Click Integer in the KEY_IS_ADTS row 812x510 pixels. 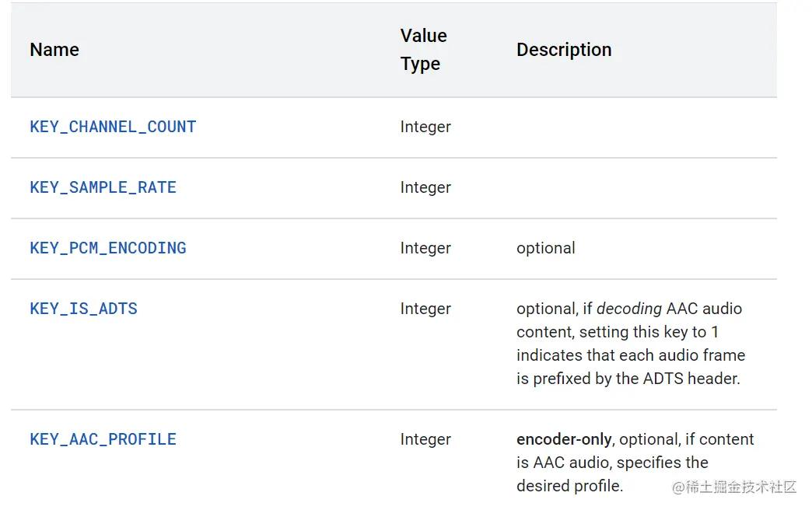[x=425, y=309]
